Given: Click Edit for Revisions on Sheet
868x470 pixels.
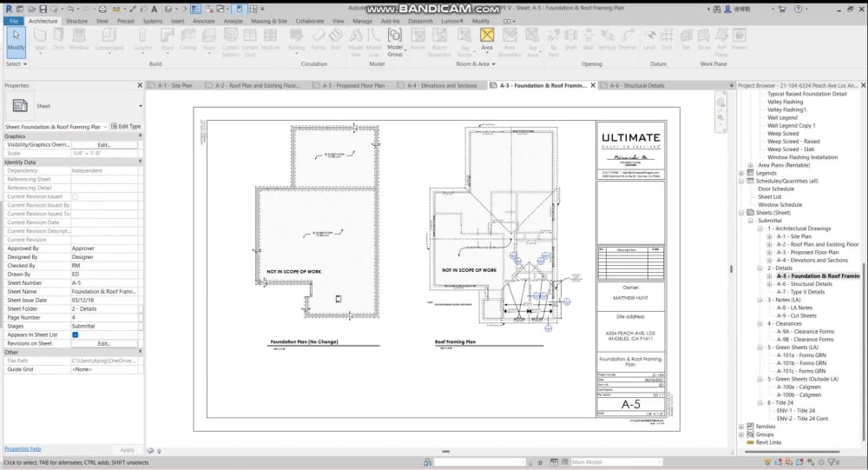Looking at the screenshot, I should pyautogui.click(x=104, y=344).
